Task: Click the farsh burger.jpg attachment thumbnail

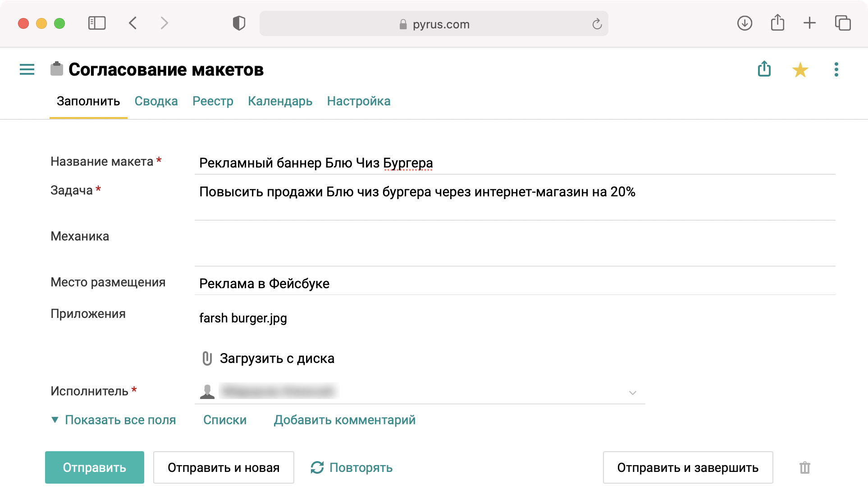Action: click(x=242, y=318)
